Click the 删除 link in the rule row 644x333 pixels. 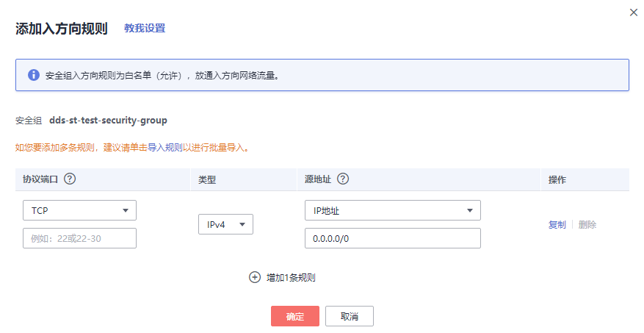pyautogui.click(x=587, y=225)
